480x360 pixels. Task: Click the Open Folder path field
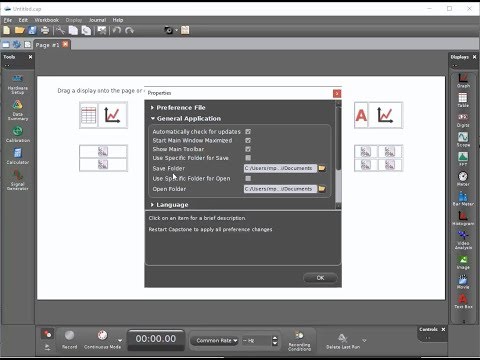(280, 189)
